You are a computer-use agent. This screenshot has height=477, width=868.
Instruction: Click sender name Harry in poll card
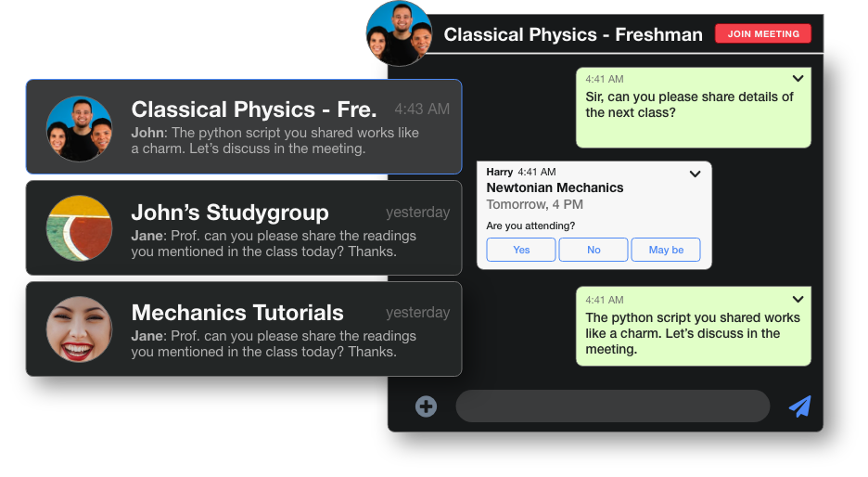click(x=499, y=172)
